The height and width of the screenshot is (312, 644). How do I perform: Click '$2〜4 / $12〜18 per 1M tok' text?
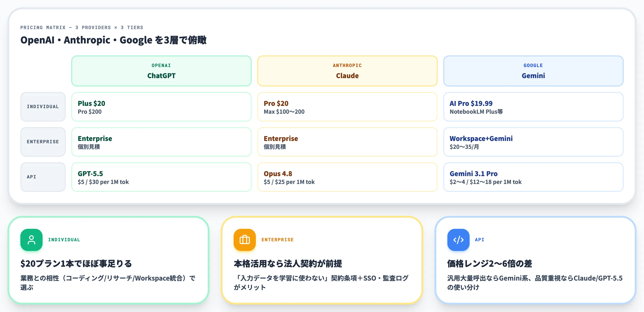pyautogui.click(x=486, y=182)
